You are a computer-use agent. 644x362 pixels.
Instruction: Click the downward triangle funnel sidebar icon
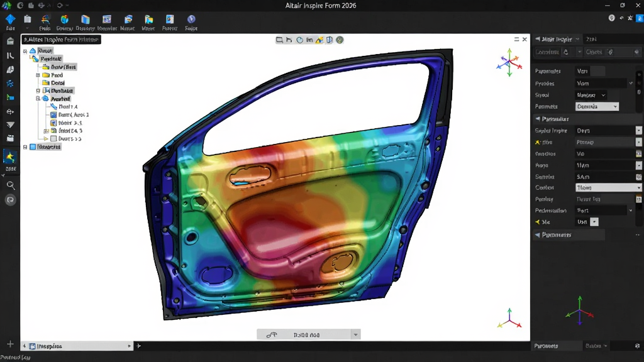point(10,125)
